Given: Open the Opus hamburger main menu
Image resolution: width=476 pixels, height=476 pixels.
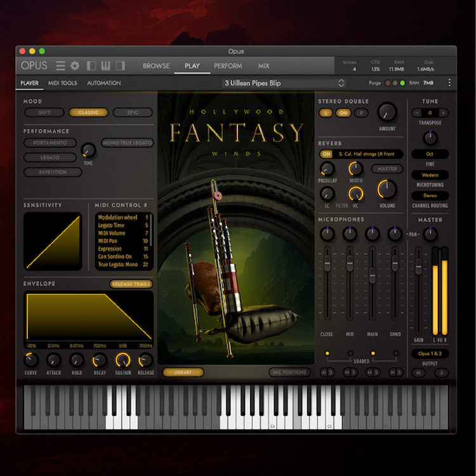Looking at the screenshot, I should (60, 65).
